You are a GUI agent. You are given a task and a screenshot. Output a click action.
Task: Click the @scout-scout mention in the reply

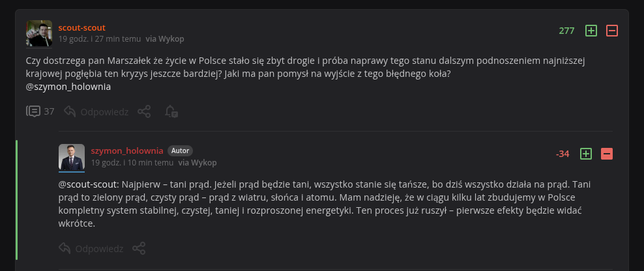pos(87,184)
